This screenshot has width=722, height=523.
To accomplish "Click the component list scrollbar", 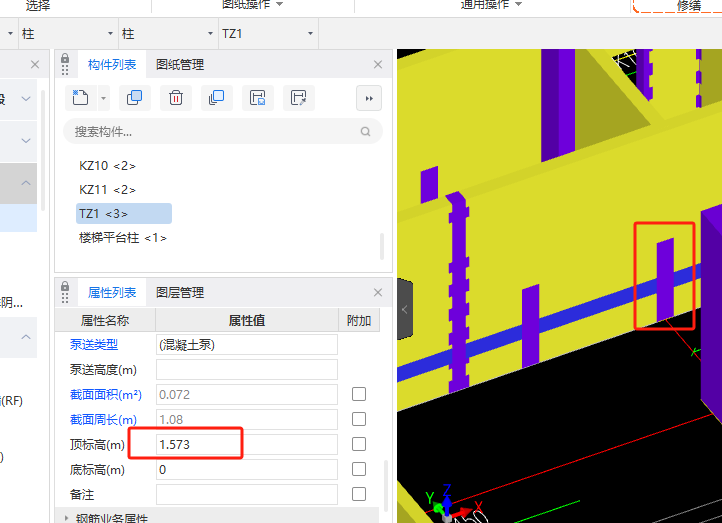I will click(x=382, y=247).
